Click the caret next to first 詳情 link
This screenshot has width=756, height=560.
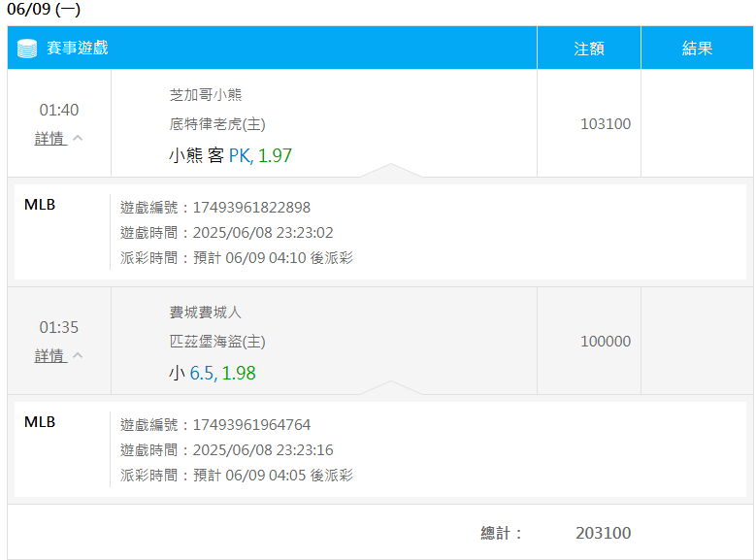tap(78, 139)
